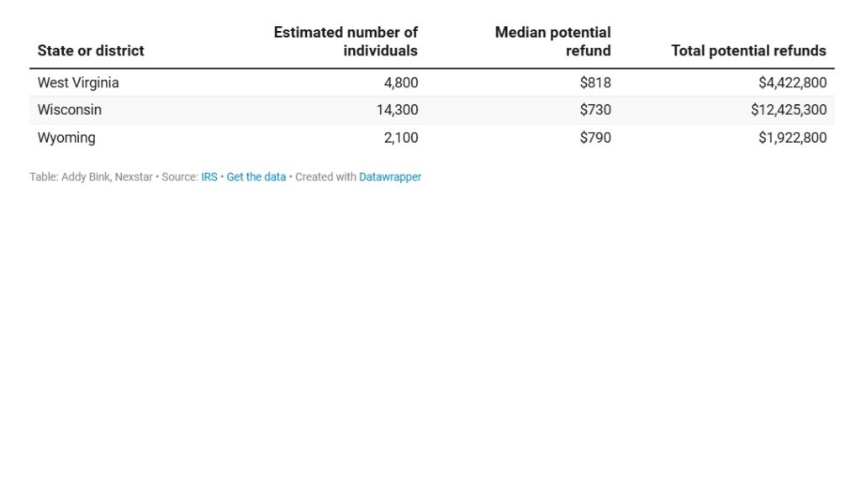Click the $1,922,800 total refunds cell
861x504 pixels.
(x=792, y=138)
